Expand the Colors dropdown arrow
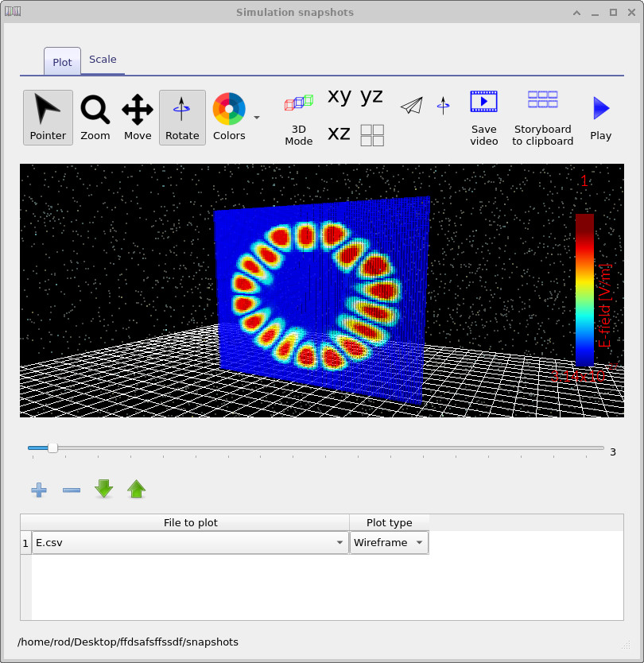The image size is (644, 663). 257,118
